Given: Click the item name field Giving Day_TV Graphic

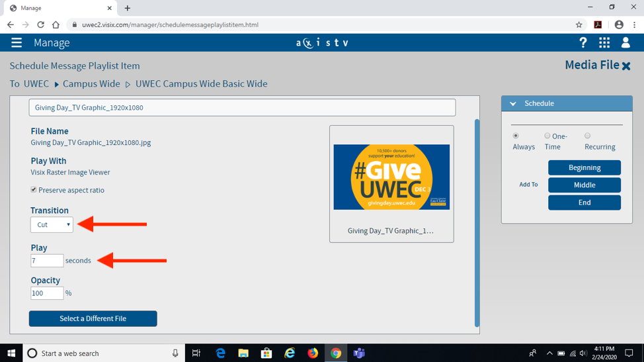Looking at the screenshot, I should pos(242,108).
